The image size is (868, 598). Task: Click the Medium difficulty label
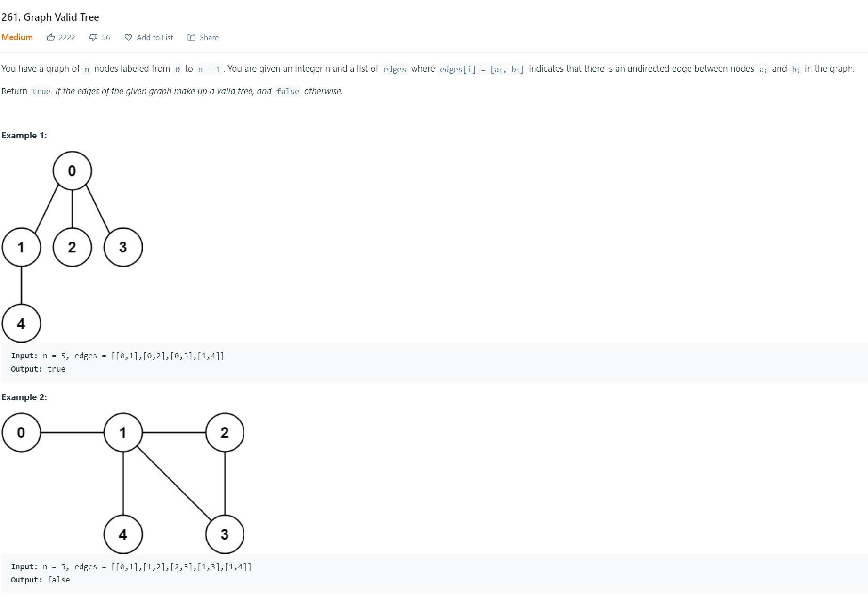pos(17,37)
